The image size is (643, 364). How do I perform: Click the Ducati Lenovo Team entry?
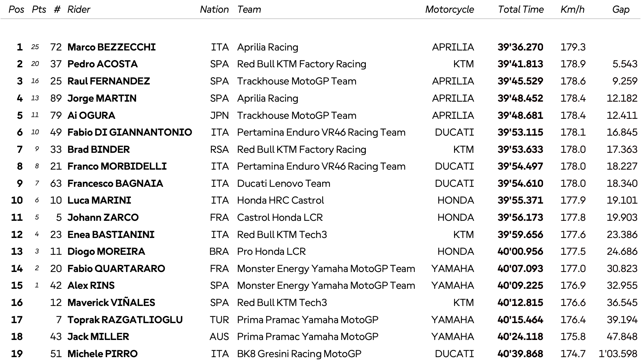283,183
